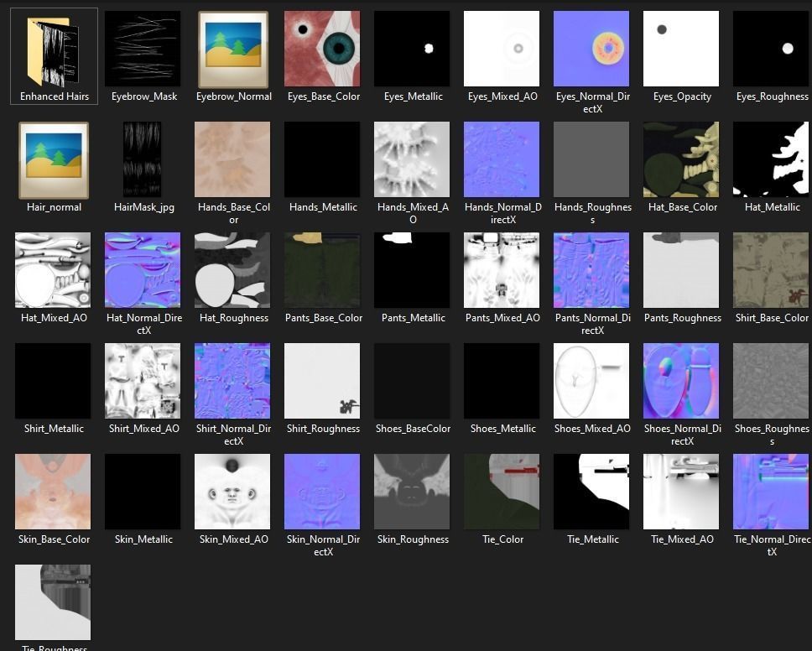Screen dimensions: 812x651
Task: Select the Hat_Metallic mask thumbnail
Action: tap(771, 159)
